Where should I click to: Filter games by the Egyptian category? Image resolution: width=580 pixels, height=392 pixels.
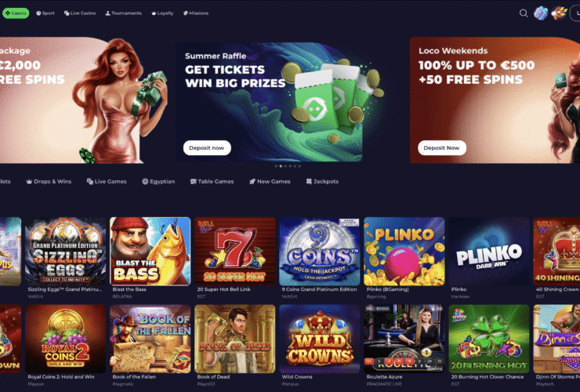(x=158, y=181)
